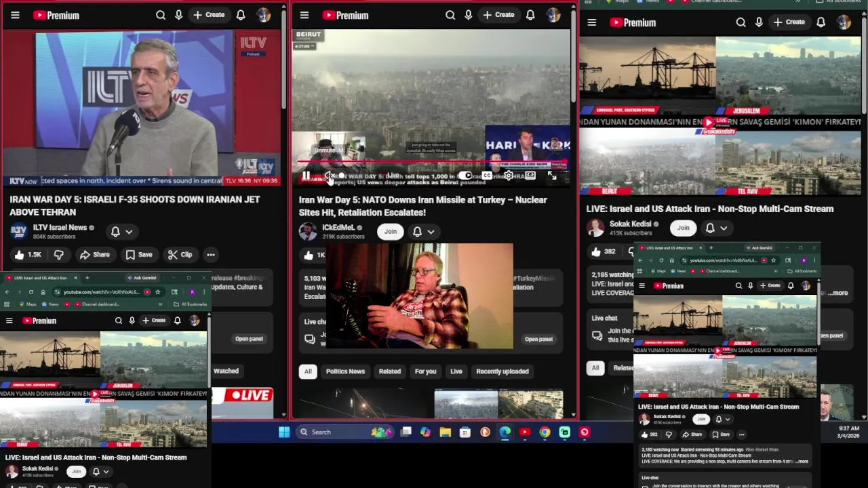The image size is (868, 488).
Task: Like the ILTV video showing 1.5K likes
Action: pos(28,255)
